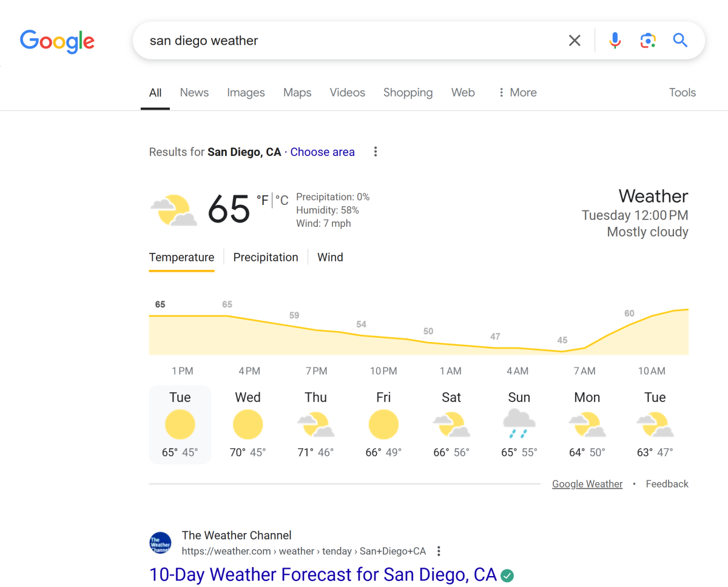The height and width of the screenshot is (587, 728).
Task: Open The Weather Channel result options
Action: (439, 551)
